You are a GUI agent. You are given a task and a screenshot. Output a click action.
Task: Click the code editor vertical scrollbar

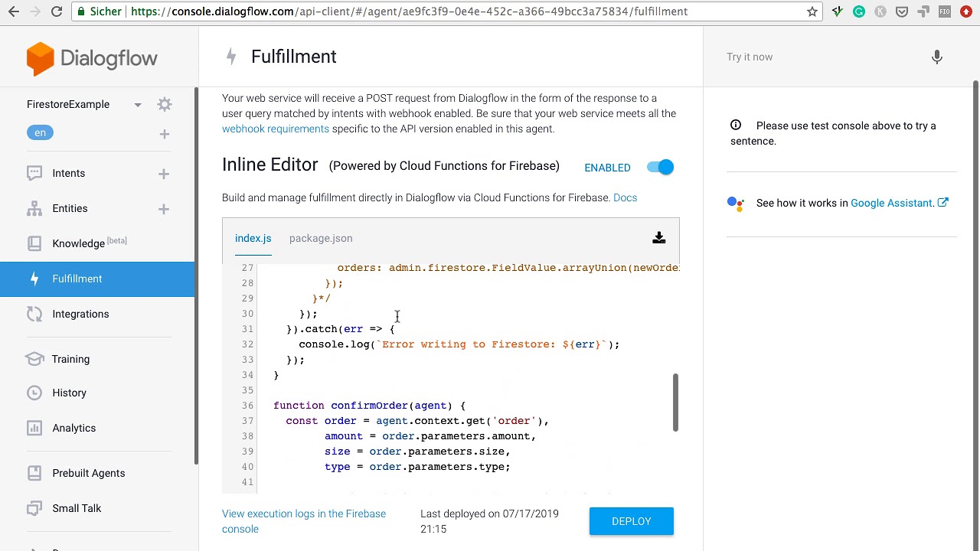(675, 403)
